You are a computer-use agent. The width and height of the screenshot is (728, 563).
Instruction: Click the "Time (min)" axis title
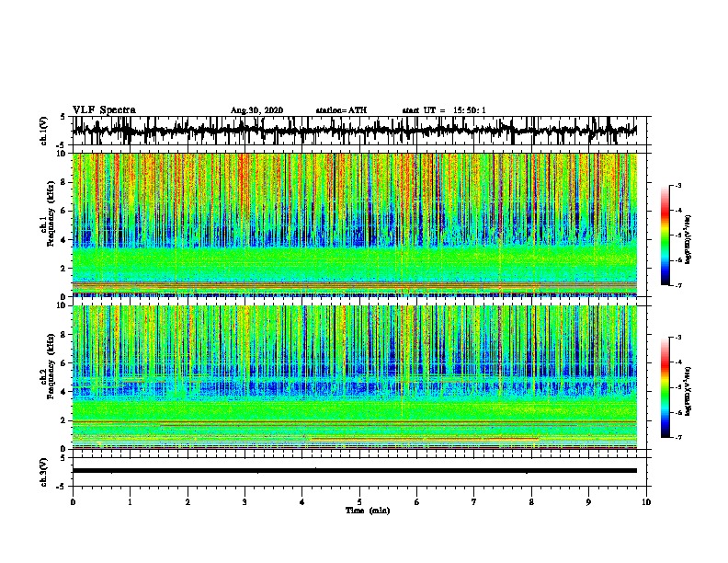click(x=368, y=511)
